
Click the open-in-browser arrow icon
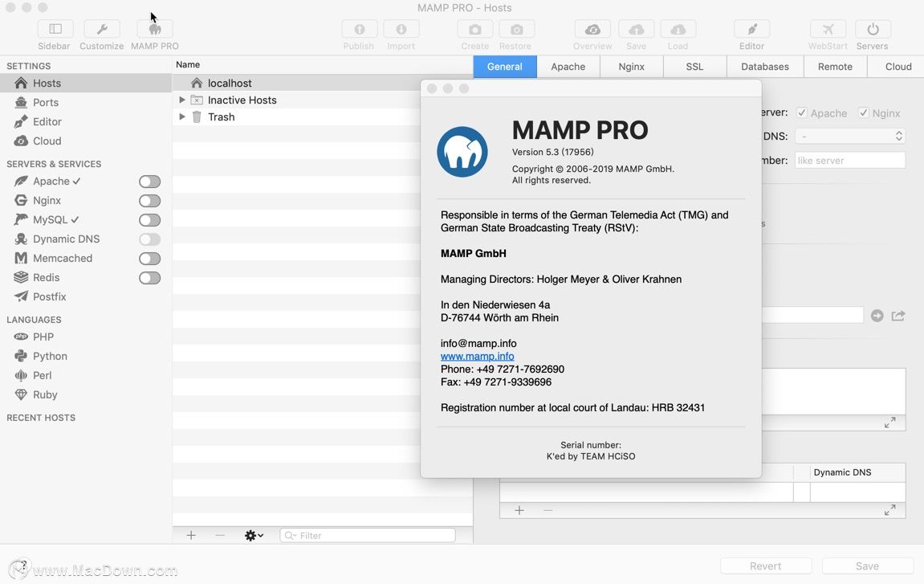877,316
